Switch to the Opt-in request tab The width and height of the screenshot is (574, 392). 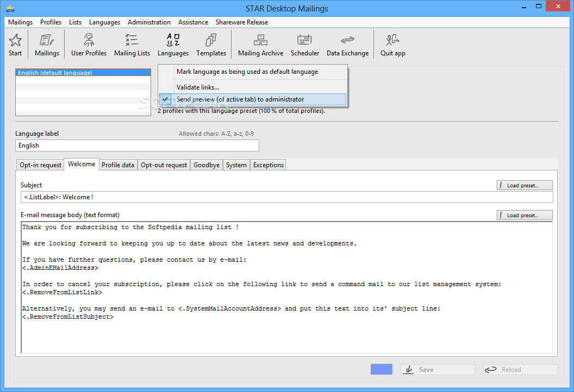40,165
